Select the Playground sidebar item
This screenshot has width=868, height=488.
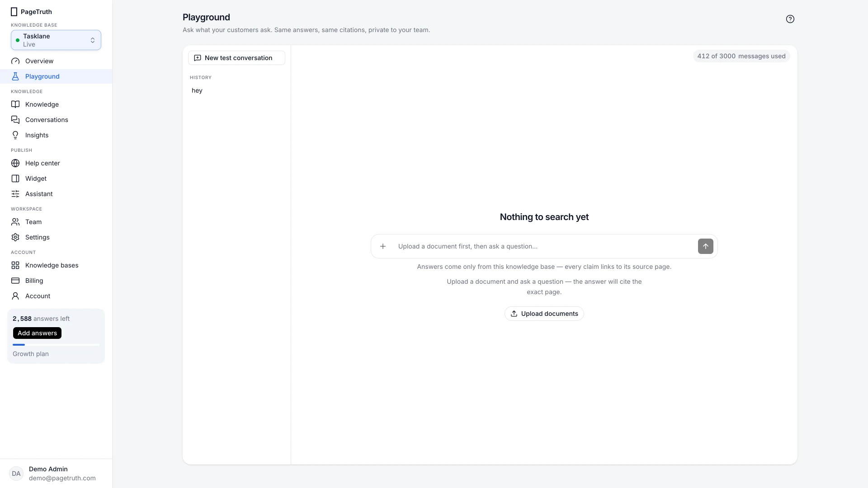pos(56,76)
